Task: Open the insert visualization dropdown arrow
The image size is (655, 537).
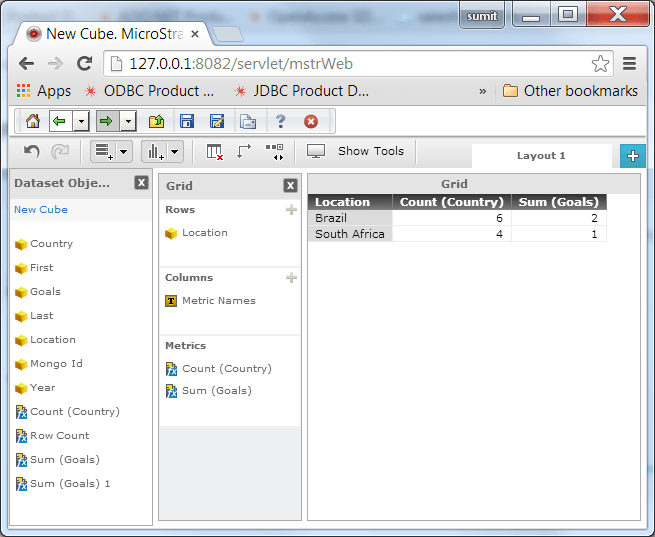Action: [175, 152]
